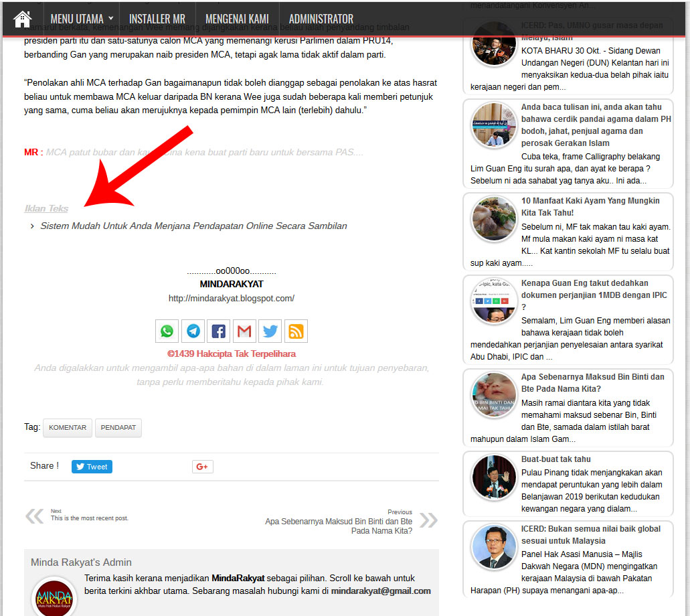This screenshot has width=690, height=616.
Task: Click the Tweet button
Action: tap(92, 467)
